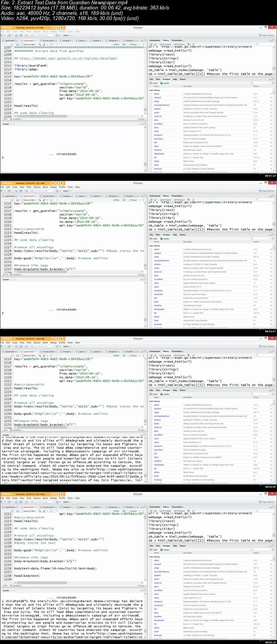Click save history disk icon in frame 00:05:27
Viewport: 277px width, 644px height.
click(x=155, y=511)
